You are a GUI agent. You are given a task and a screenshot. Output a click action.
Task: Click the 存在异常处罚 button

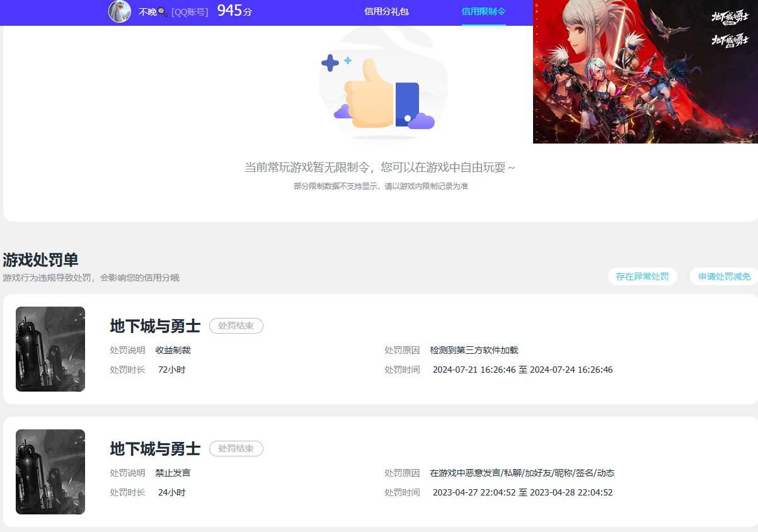point(642,276)
